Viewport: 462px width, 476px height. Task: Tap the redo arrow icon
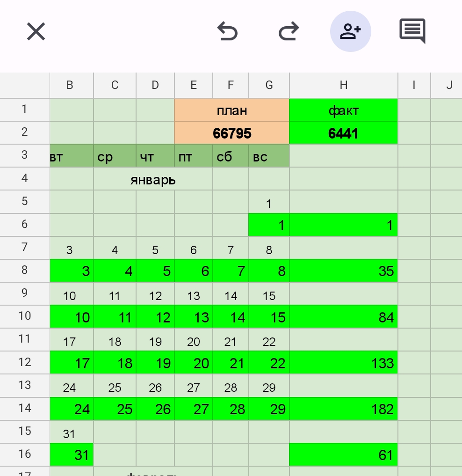289,32
